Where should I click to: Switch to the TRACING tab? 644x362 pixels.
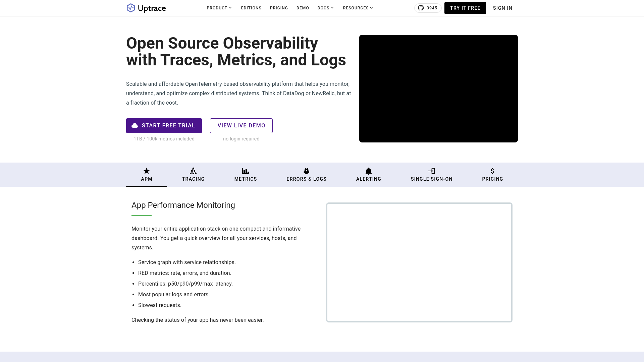[193, 179]
